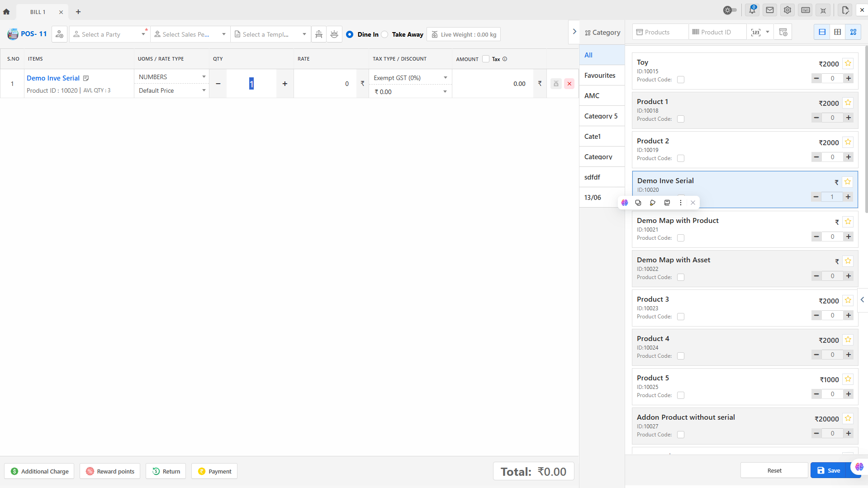This screenshot has width=868, height=488.
Task: Click the Products search field
Action: [x=660, y=32]
